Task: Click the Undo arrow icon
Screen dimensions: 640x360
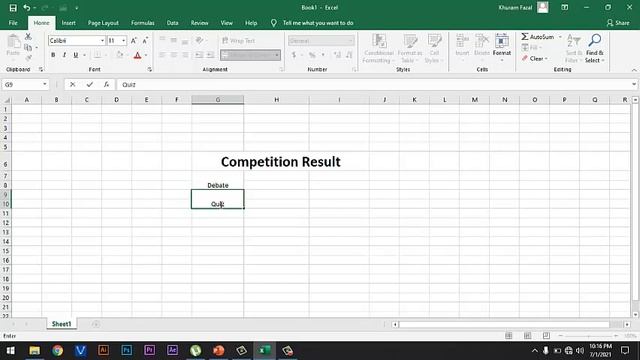Action: [27, 8]
